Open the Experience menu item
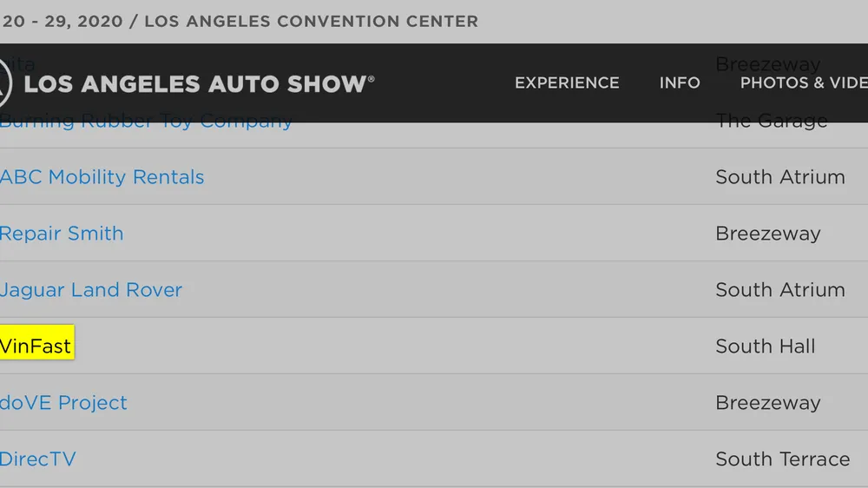The width and height of the screenshot is (868, 488). tap(567, 83)
